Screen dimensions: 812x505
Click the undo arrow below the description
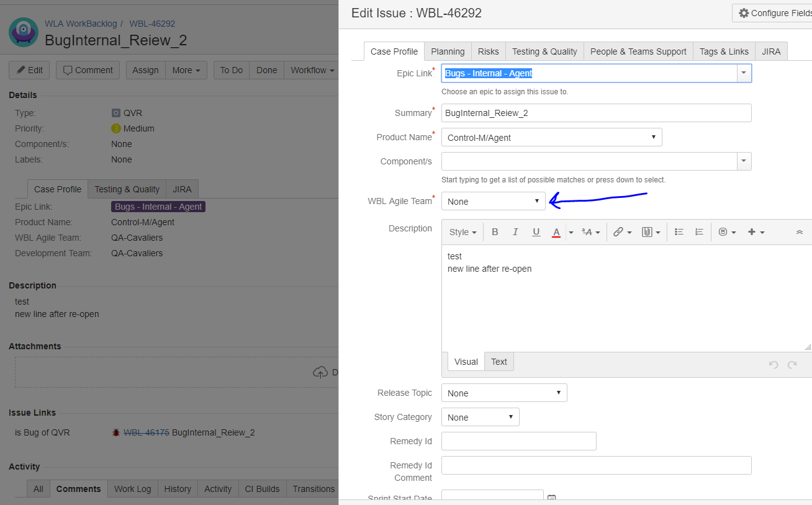[774, 365]
